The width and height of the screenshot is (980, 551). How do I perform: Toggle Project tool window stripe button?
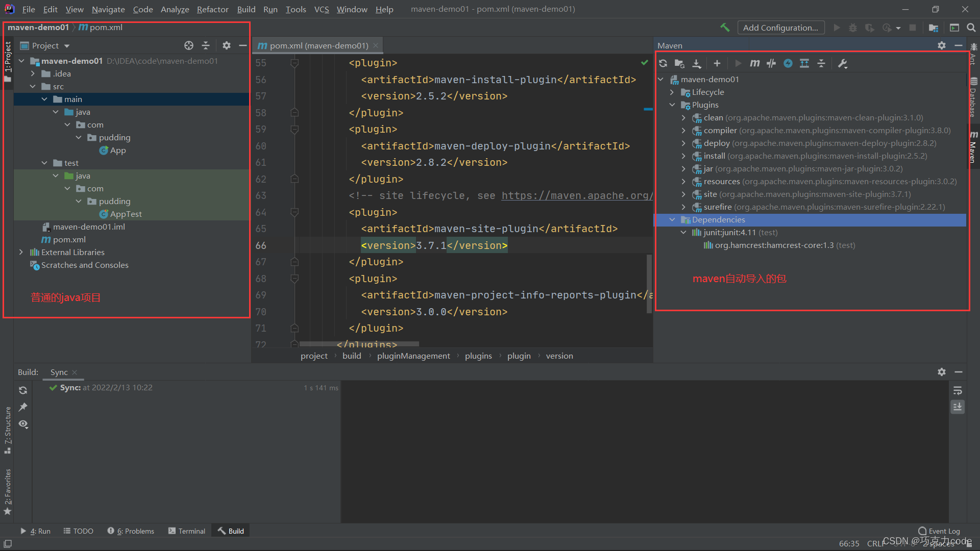(8, 62)
